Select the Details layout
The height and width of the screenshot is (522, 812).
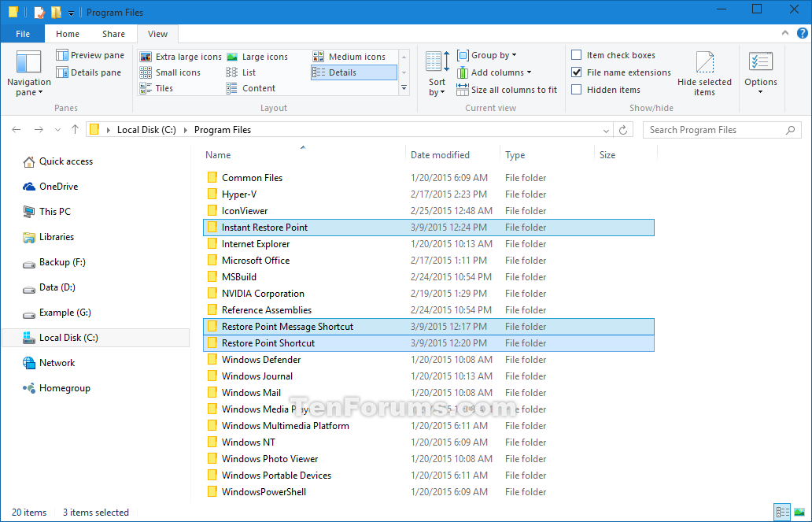pos(354,72)
